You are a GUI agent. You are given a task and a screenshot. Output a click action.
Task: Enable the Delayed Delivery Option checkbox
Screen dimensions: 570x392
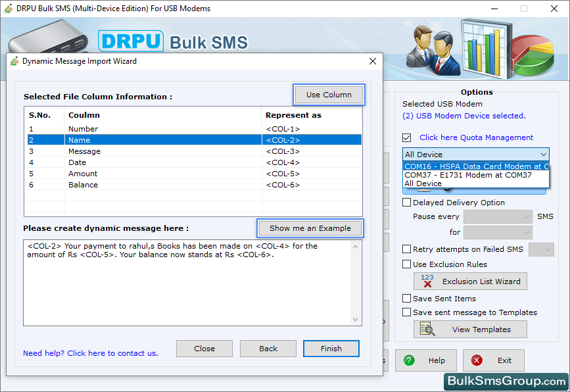[406, 202]
